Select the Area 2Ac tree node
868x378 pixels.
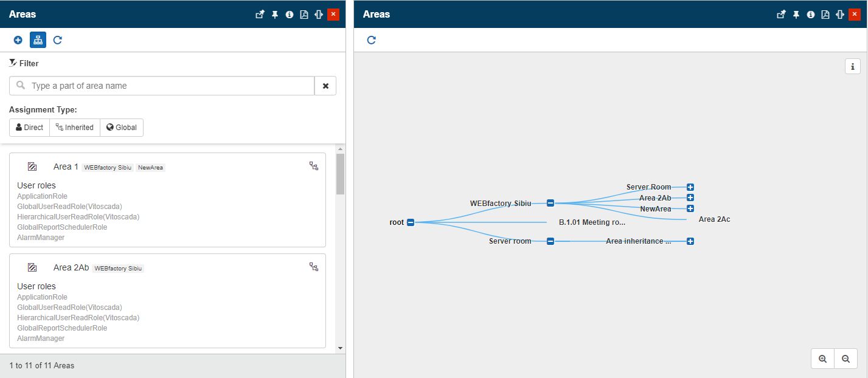[x=714, y=219]
